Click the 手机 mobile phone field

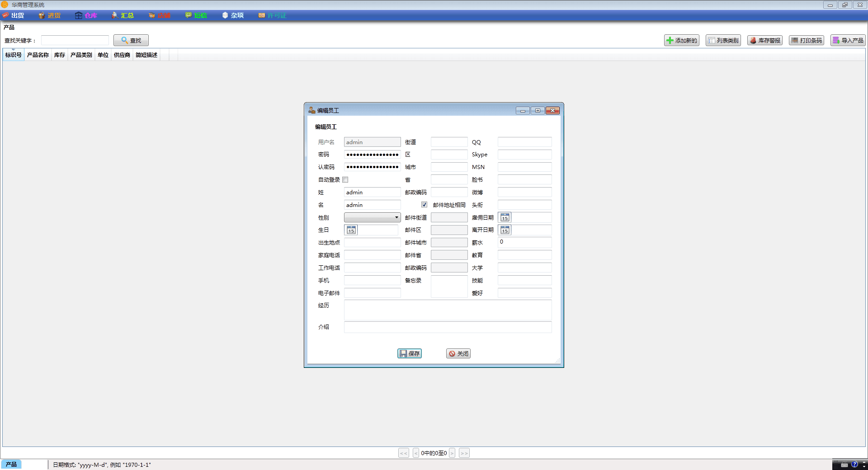click(x=373, y=281)
